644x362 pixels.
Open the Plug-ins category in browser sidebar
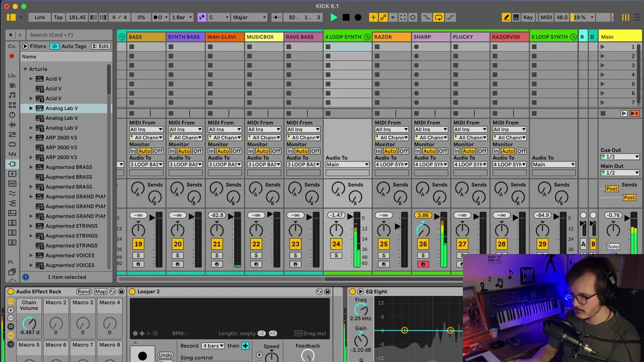(x=12, y=164)
